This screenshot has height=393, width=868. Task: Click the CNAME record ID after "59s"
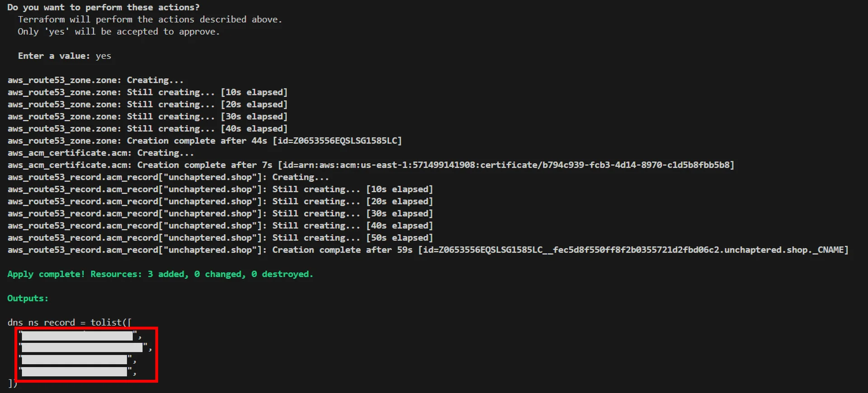click(x=633, y=250)
